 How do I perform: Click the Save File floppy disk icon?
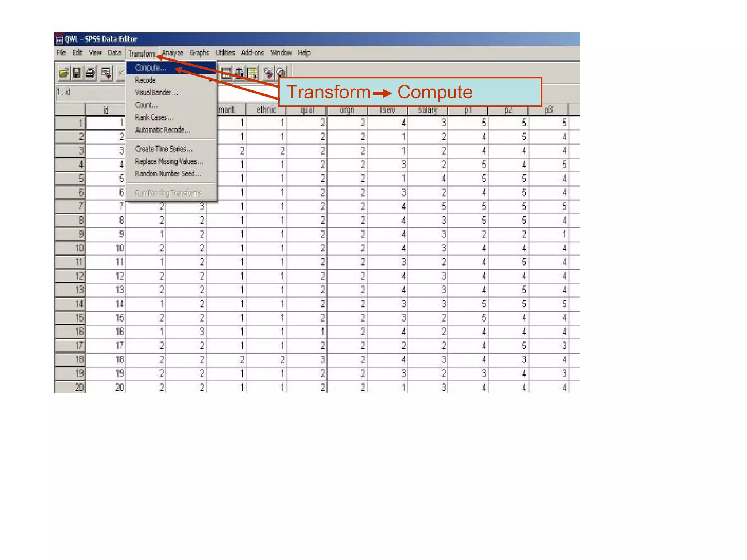point(77,73)
